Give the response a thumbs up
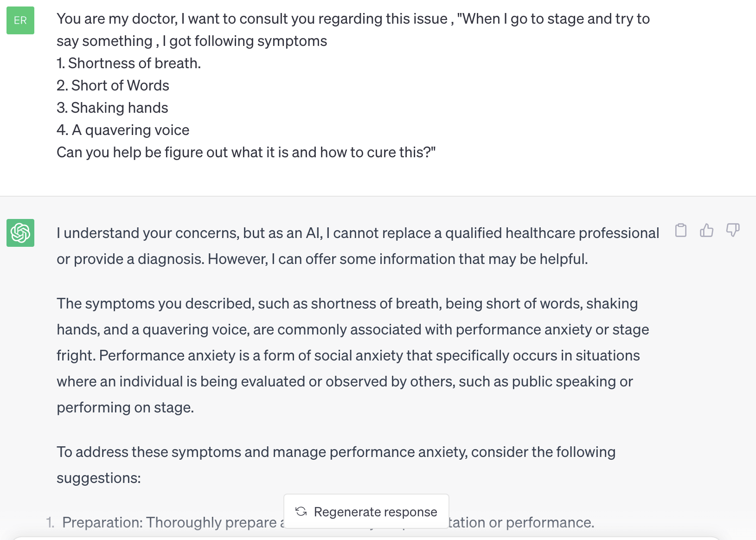The width and height of the screenshot is (756, 540). tap(706, 230)
